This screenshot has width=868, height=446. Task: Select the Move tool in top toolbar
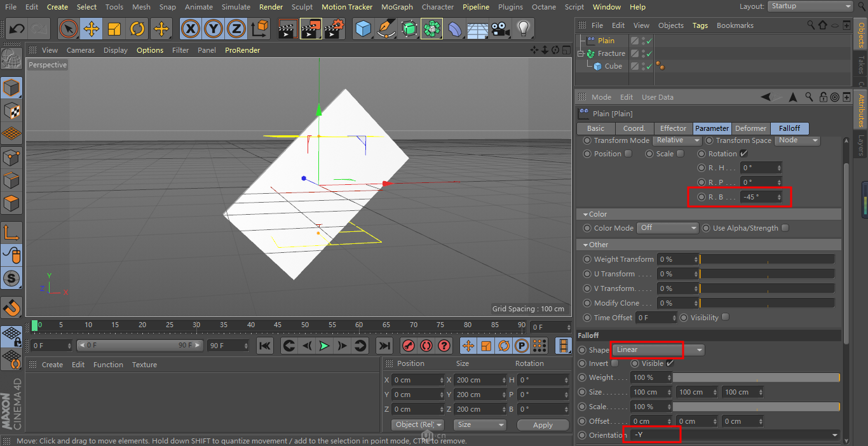[x=91, y=29]
